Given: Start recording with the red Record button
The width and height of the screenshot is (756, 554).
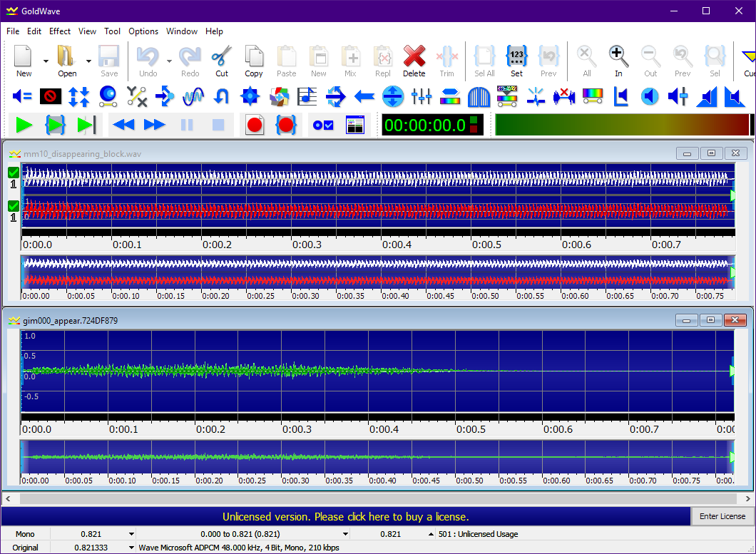Looking at the screenshot, I should pos(255,125).
